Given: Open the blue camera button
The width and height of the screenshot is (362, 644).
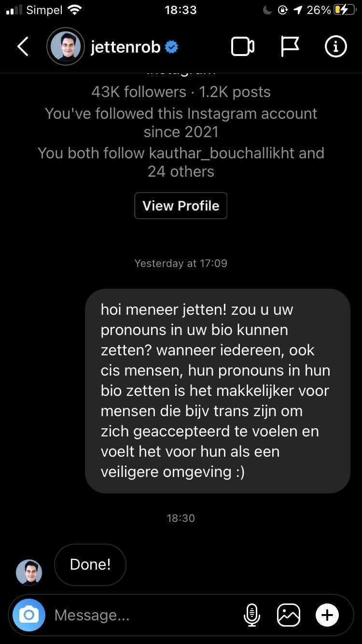Looking at the screenshot, I should coord(29,615).
